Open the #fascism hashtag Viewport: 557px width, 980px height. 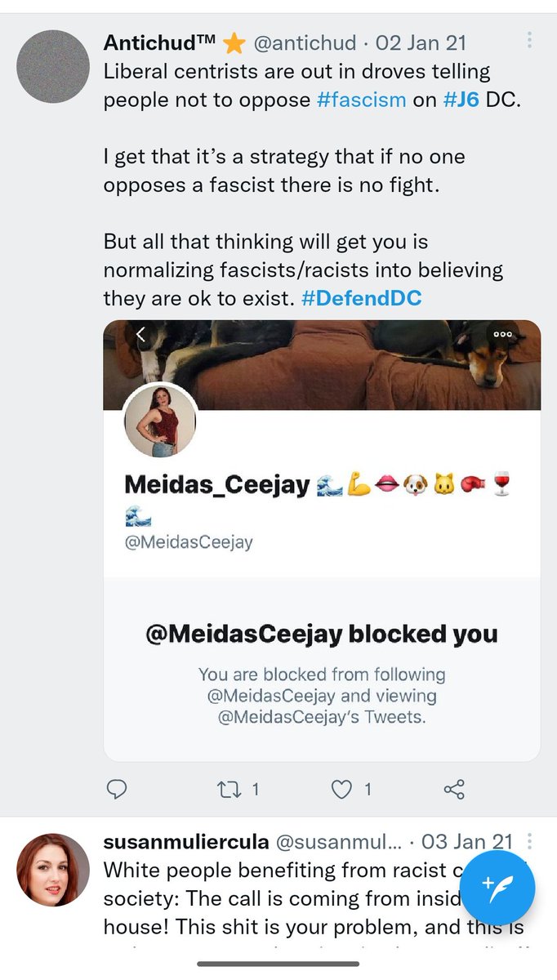tap(361, 100)
